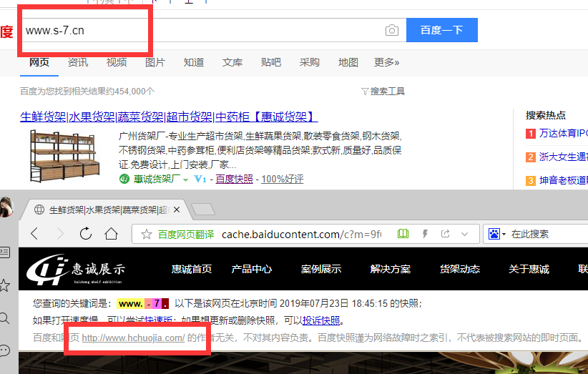This screenshot has width=588, height=374.
Task: Open a new browser tab
Action: click(x=203, y=210)
